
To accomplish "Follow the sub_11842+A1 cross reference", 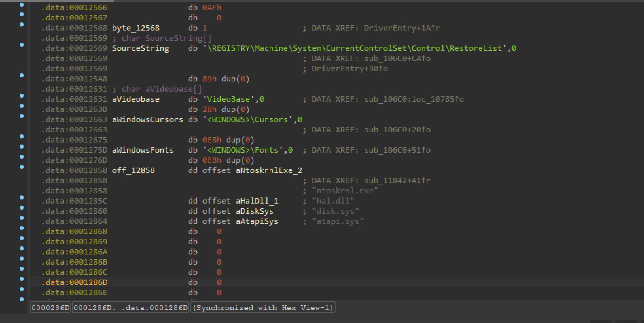I will (x=397, y=180).
